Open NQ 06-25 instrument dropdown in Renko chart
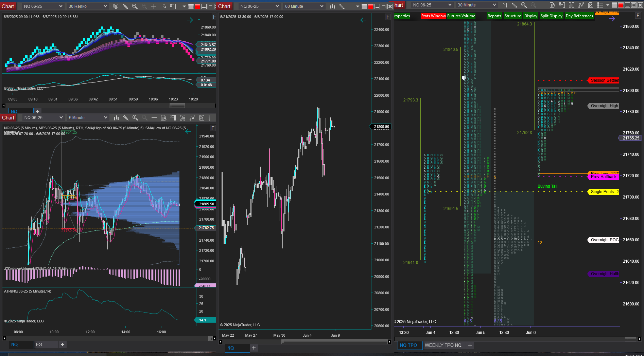Screen dimensions: 644x356 (x=43, y=6)
